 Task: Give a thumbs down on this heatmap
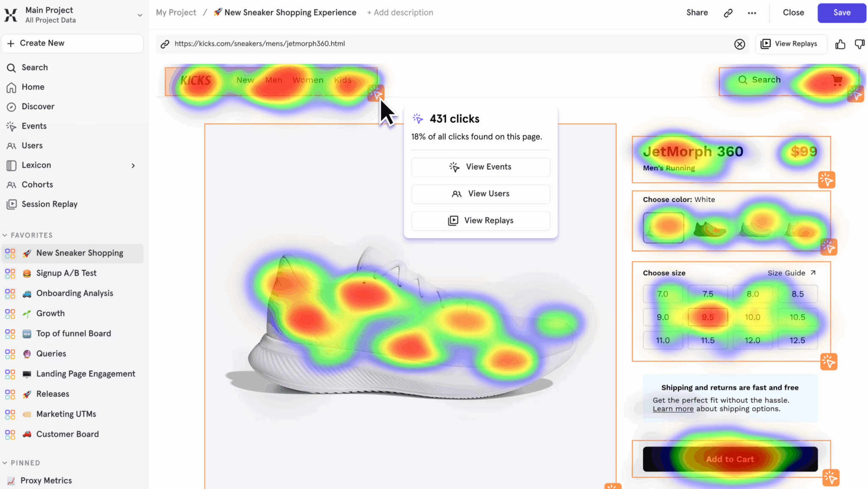tap(860, 44)
